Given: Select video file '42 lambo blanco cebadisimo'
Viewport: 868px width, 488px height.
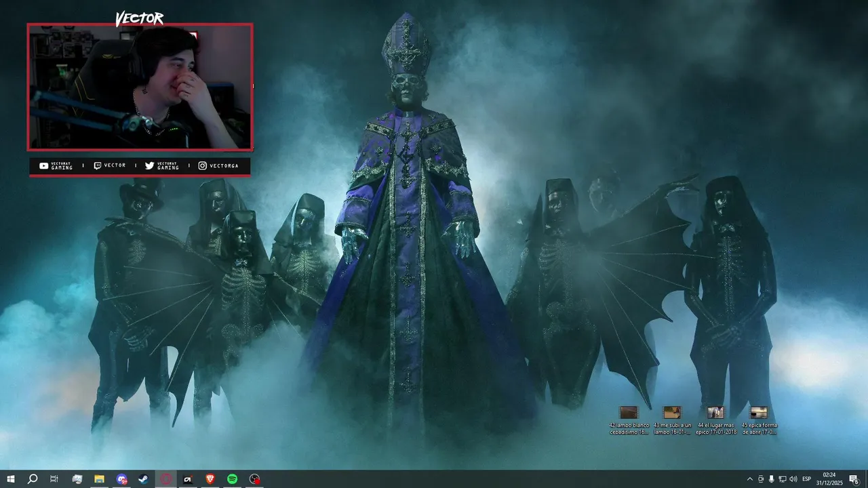Looking at the screenshot, I should (x=629, y=421).
